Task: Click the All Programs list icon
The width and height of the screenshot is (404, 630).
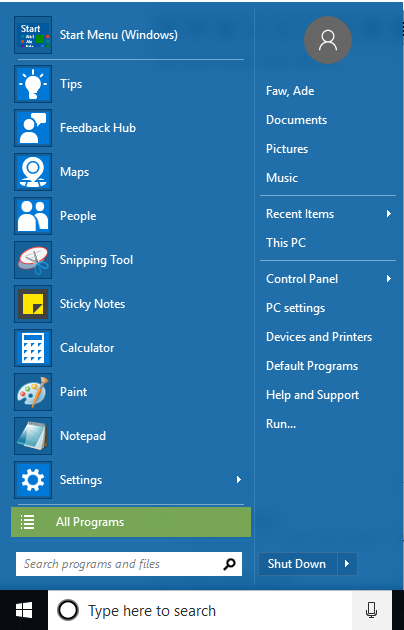Action: (x=28, y=522)
